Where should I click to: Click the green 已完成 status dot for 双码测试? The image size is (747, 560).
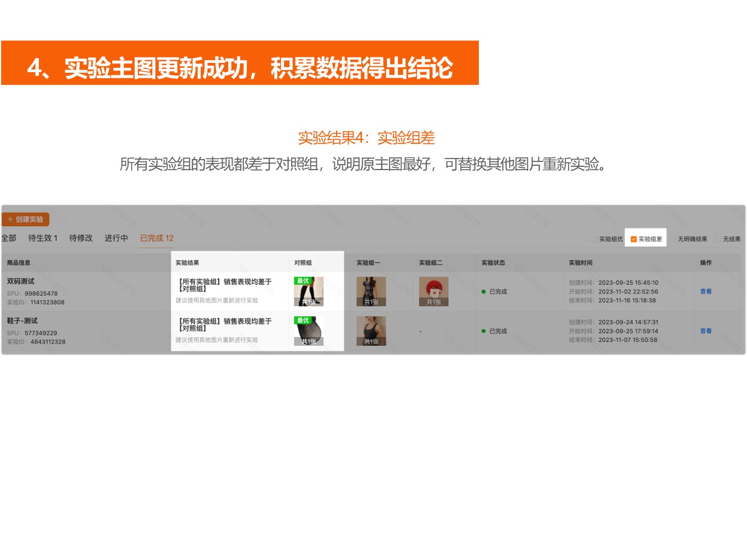coord(484,292)
